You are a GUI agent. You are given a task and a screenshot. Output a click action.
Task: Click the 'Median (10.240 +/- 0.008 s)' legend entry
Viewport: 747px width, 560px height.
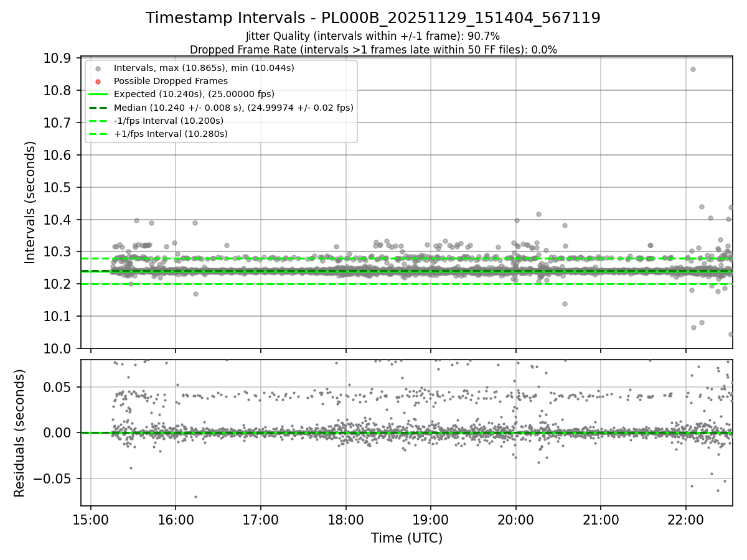(233, 108)
